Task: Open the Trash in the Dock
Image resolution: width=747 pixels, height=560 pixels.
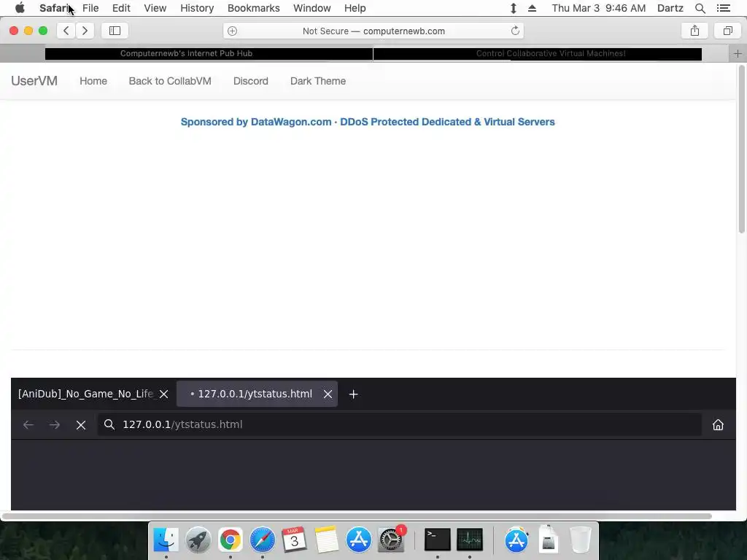Action: pos(580,540)
